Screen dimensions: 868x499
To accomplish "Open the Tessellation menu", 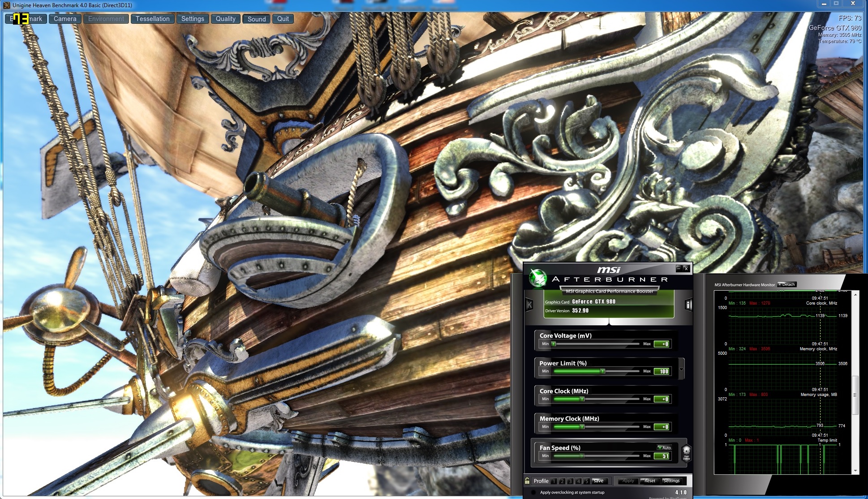I will (153, 19).
